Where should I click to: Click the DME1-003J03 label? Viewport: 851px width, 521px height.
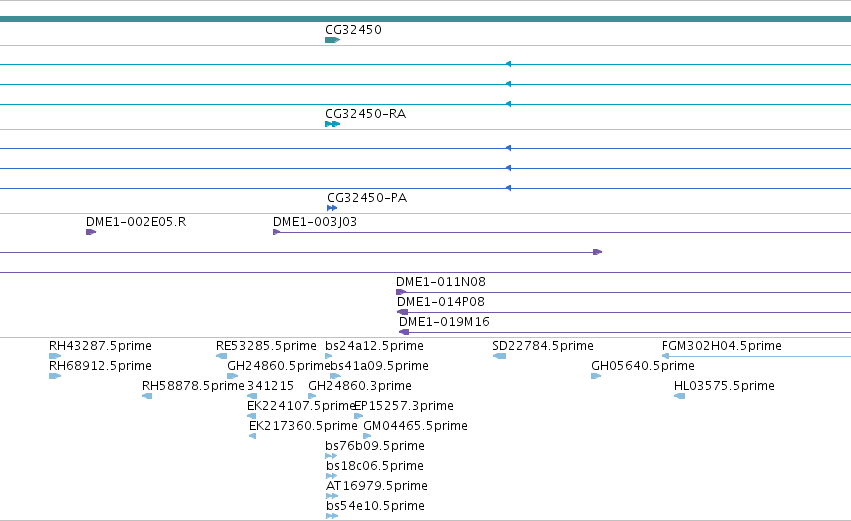(x=315, y=222)
